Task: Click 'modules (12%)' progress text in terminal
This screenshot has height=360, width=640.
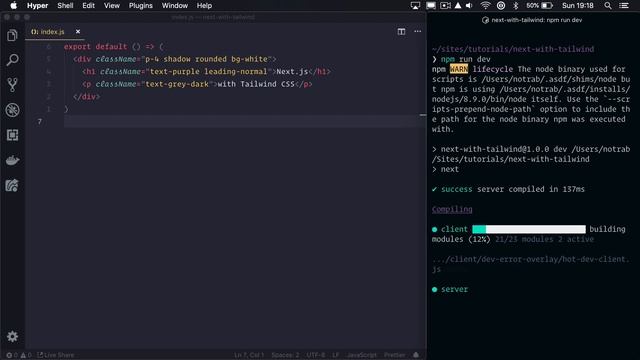Action: click(461, 240)
